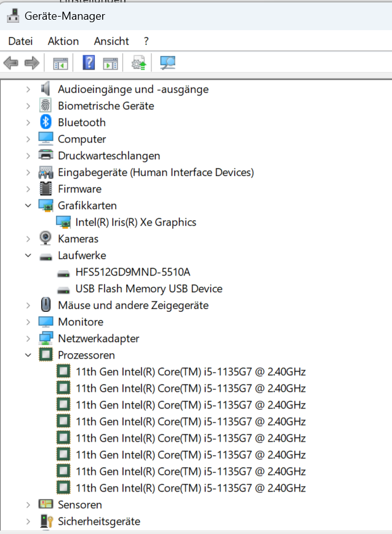
Task: Expand the Firmware node
Action: click(x=28, y=189)
